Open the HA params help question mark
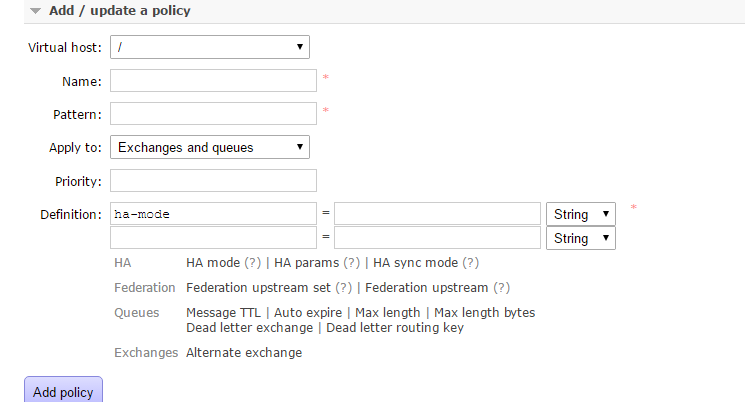 pos(352,263)
